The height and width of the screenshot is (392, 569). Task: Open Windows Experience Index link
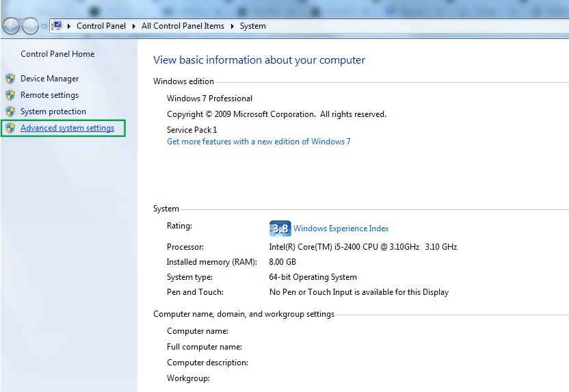click(x=341, y=228)
